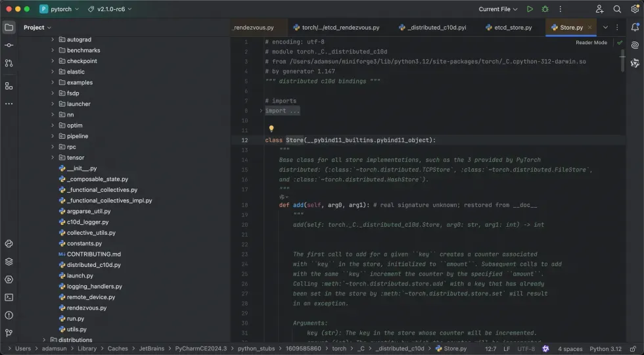
Task: Expand the distributions folder
Action: [45, 340]
